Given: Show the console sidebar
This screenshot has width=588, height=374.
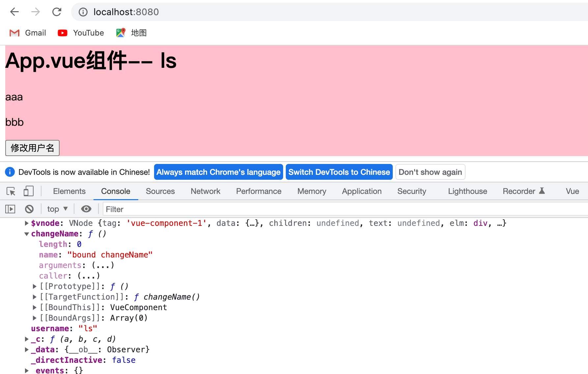Looking at the screenshot, I should click(10, 209).
